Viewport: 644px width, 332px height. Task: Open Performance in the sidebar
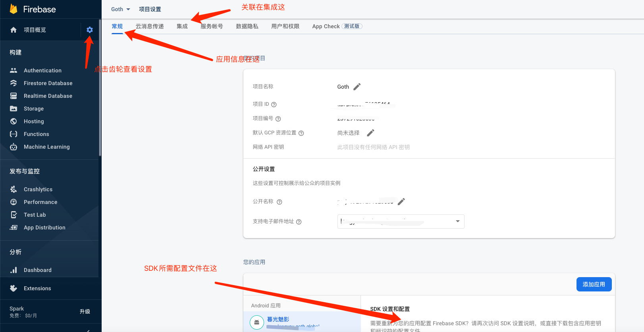pyautogui.click(x=40, y=202)
